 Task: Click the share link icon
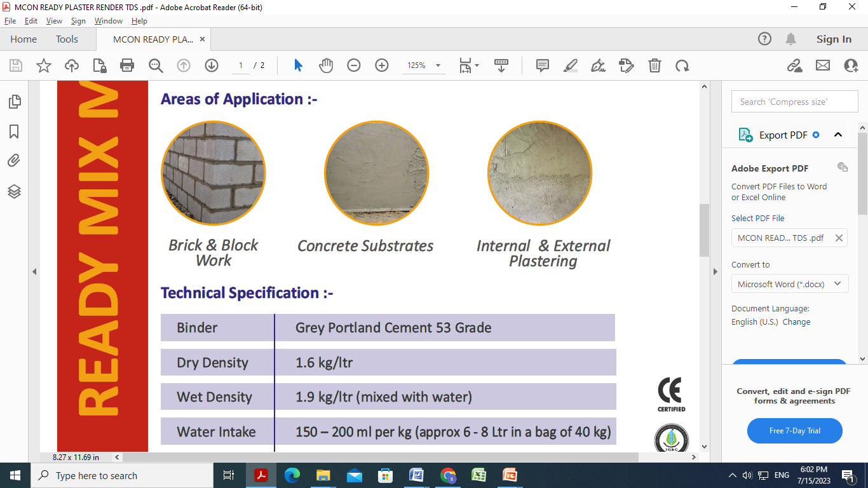pos(794,65)
